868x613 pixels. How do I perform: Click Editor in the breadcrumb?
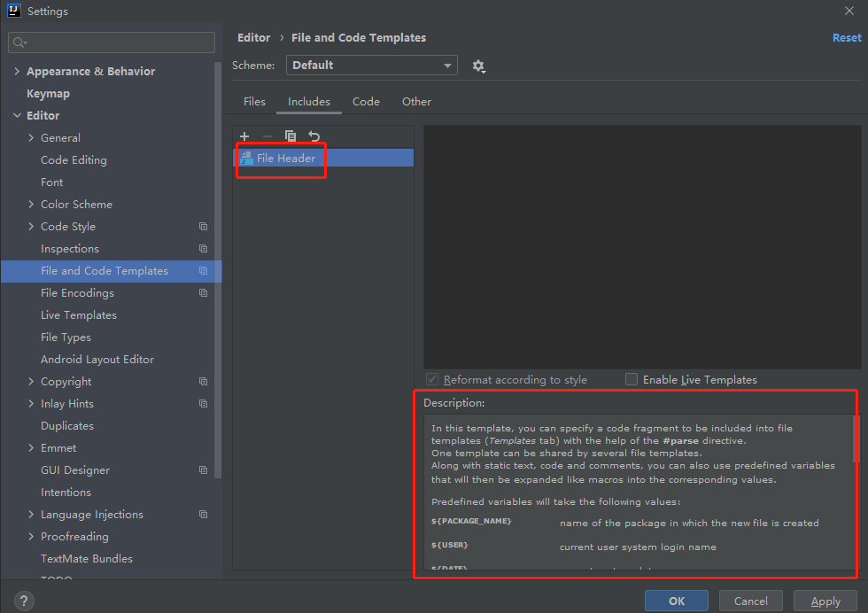click(x=253, y=38)
